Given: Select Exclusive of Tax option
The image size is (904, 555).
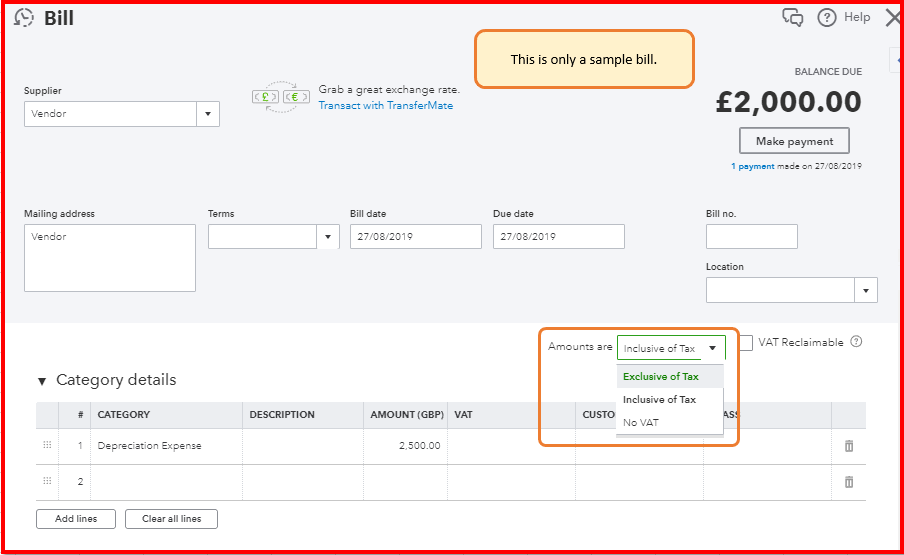Looking at the screenshot, I should coord(660,377).
